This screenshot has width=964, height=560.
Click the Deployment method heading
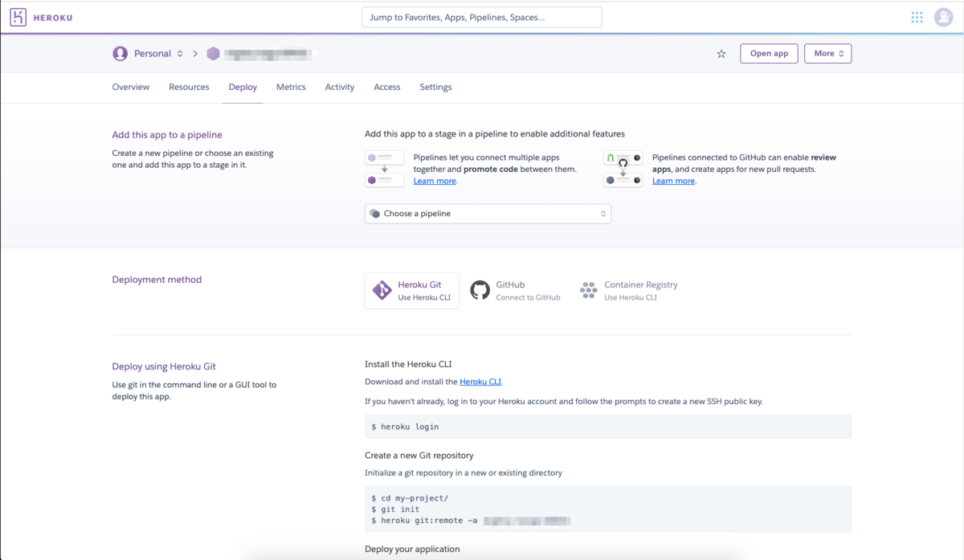pyautogui.click(x=157, y=280)
